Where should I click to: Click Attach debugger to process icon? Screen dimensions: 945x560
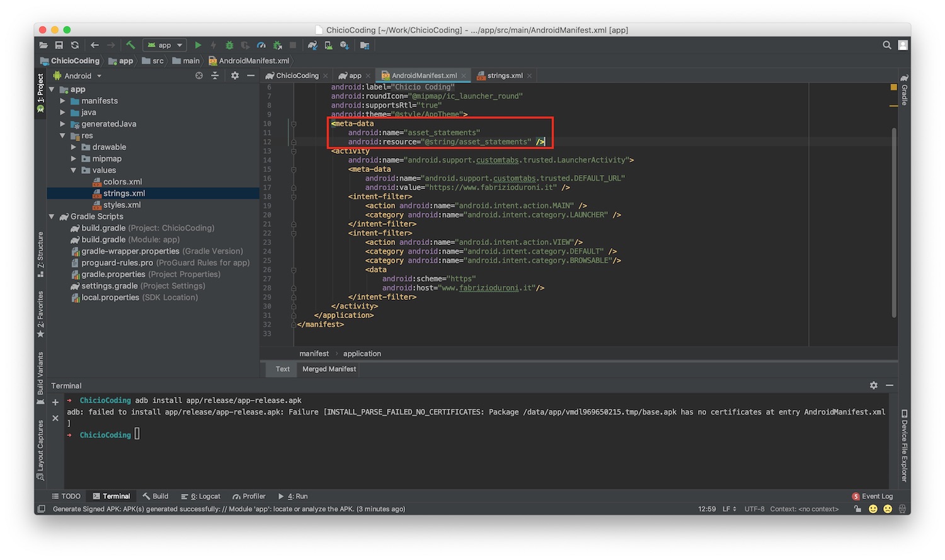(277, 45)
